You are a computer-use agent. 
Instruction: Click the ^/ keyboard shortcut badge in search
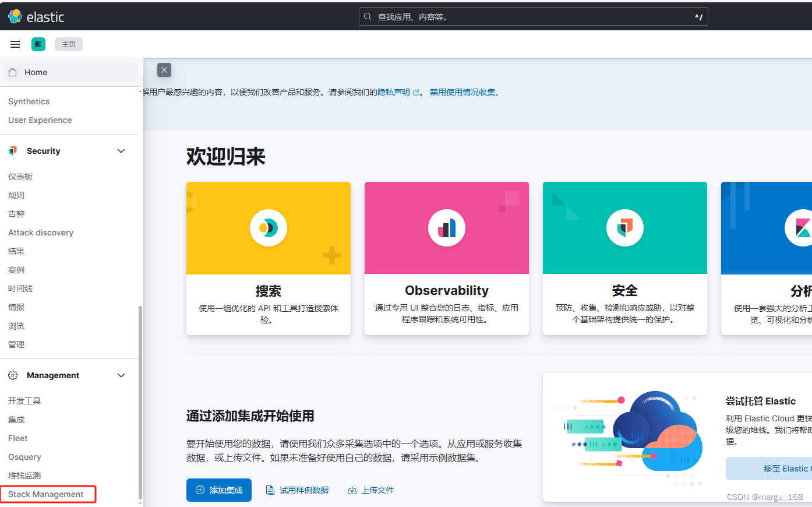click(698, 17)
